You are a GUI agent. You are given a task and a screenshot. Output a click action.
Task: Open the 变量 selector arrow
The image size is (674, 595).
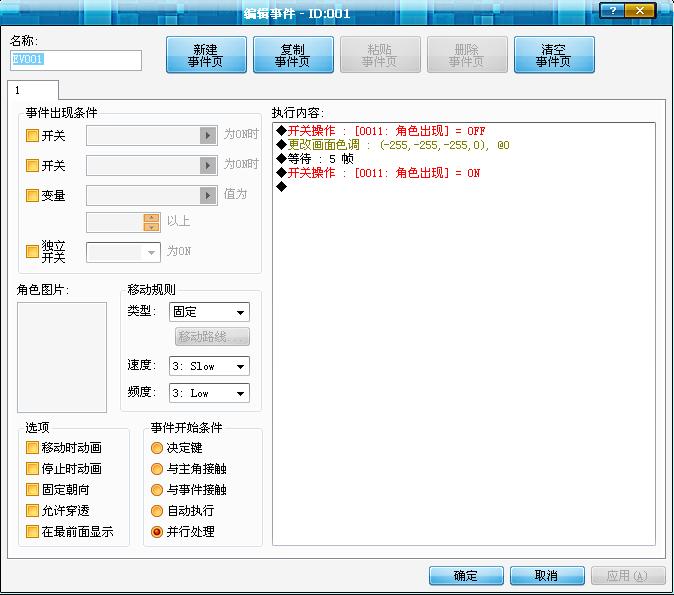tap(208, 196)
